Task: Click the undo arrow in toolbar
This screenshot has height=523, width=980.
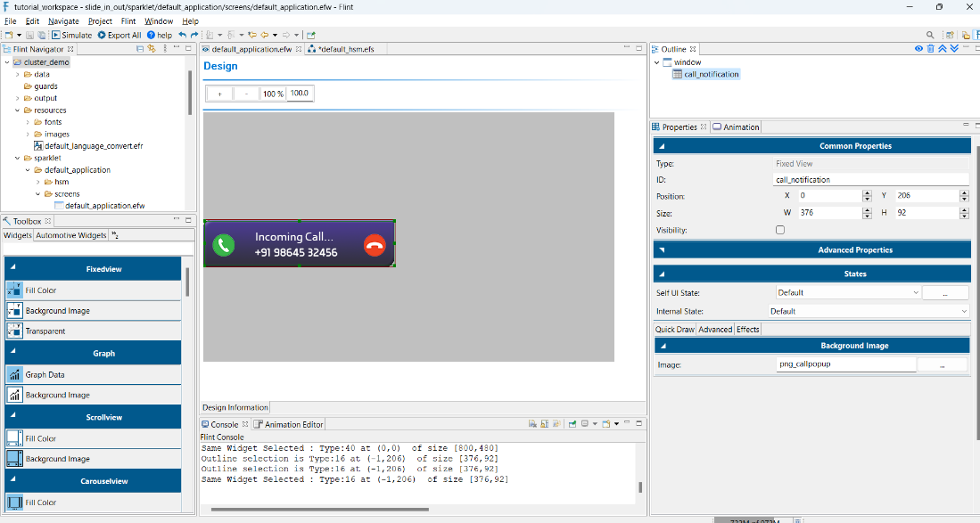Action: coord(183,35)
